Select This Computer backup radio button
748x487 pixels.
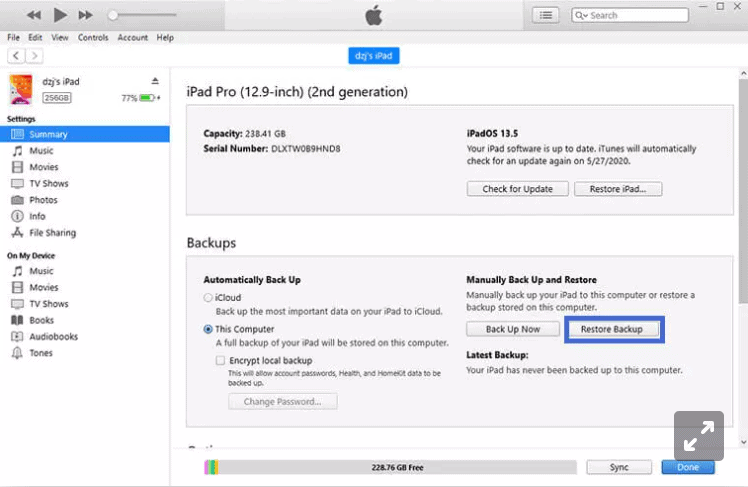pyautogui.click(x=208, y=329)
